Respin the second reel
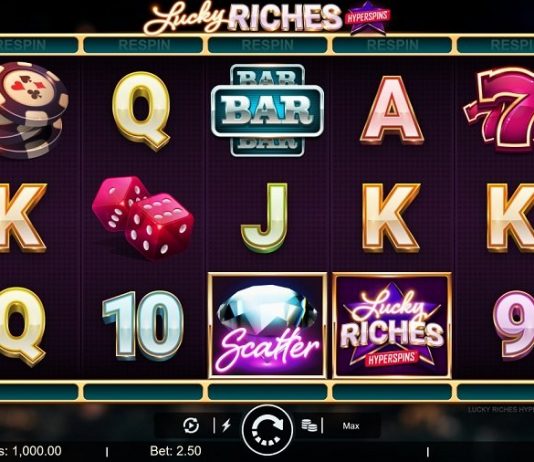Image resolution: width=534 pixels, height=462 pixels. click(143, 45)
